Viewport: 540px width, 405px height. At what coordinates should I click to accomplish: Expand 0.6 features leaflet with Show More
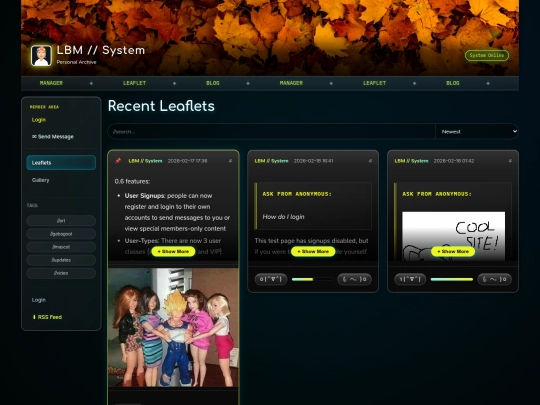[x=173, y=251]
